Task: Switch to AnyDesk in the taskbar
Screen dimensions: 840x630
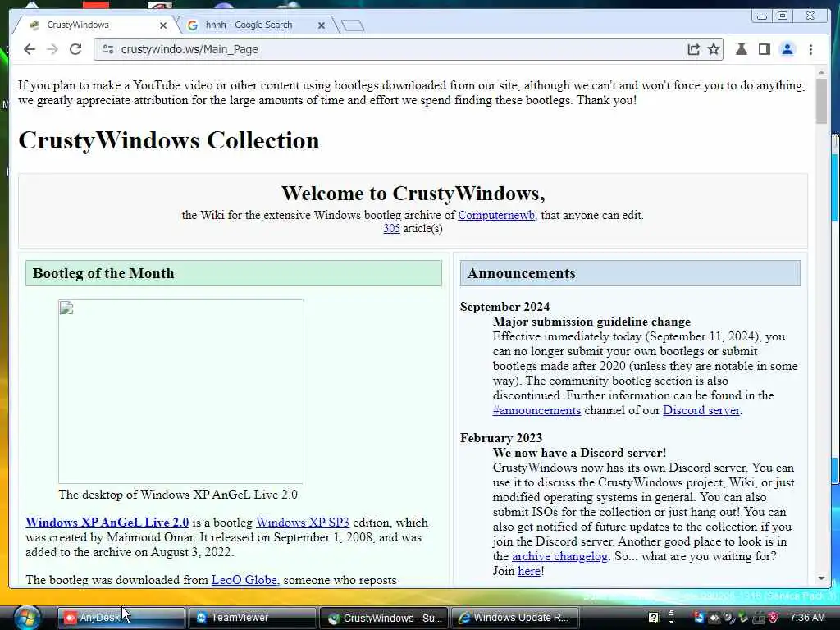Action: click(x=121, y=618)
